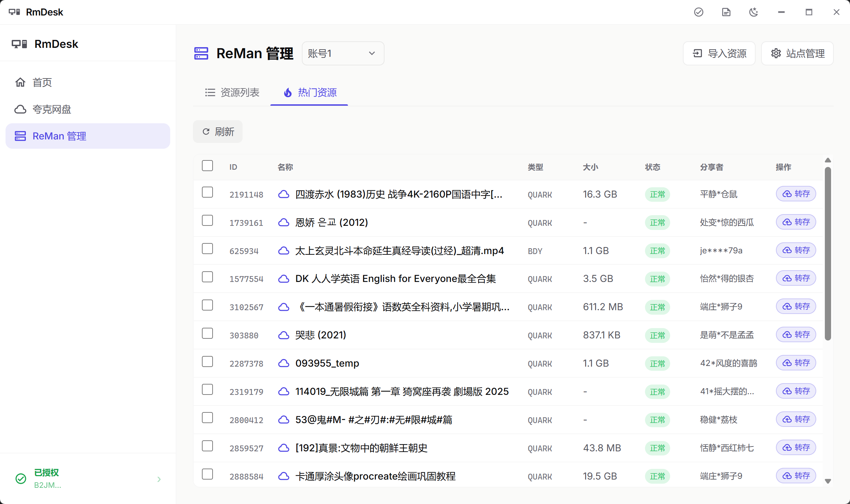This screenshot has height=504, width=850.
Task: Click BDY type in 太上玄灵 row
Action: click(535, 251)
